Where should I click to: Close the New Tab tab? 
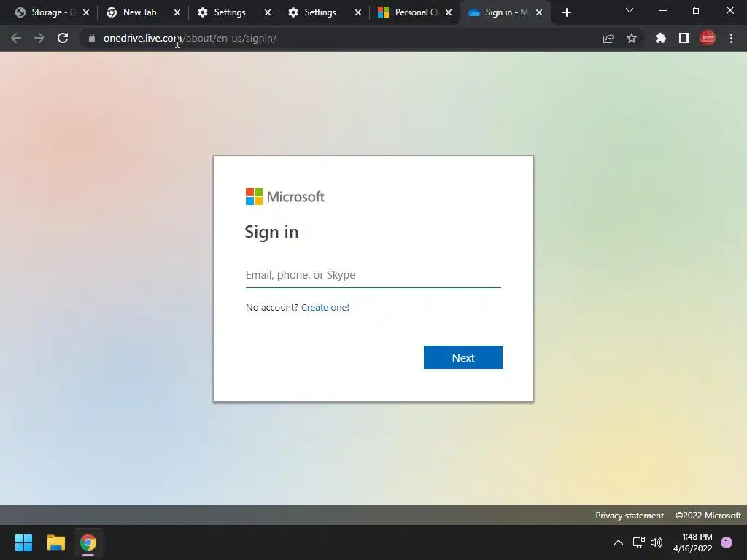click(x=177, y=12)
